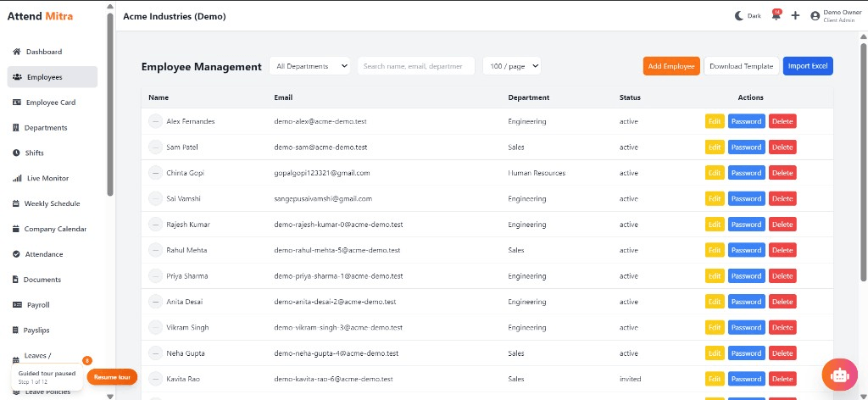Open Attendance menu item
This screenshot has width=868, height=400.
click(53, 254)
